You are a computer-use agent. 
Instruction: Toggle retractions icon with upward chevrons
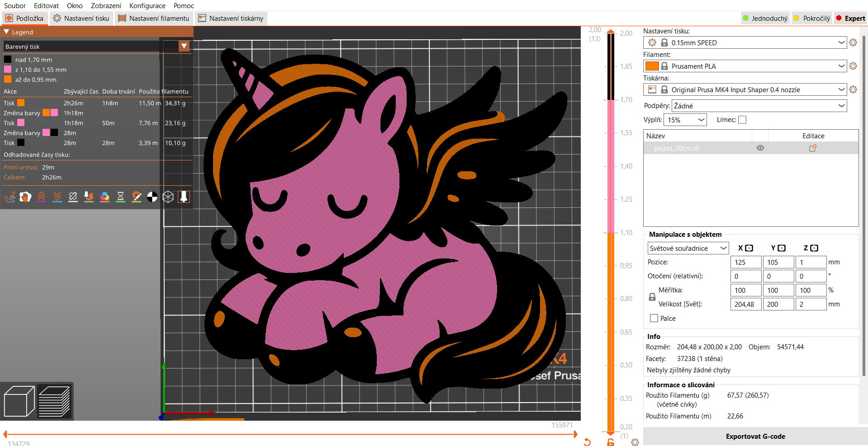point(41,197)
